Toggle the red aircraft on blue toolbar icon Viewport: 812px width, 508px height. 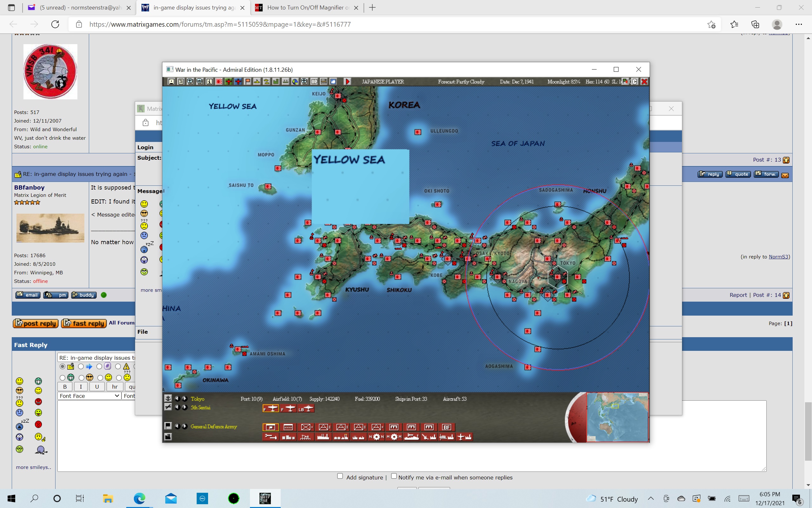point(238,82)
